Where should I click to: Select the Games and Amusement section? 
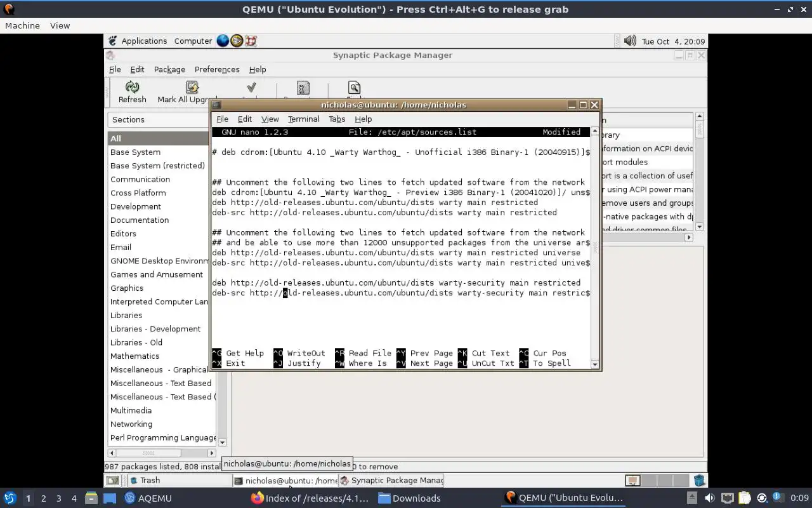157,274
